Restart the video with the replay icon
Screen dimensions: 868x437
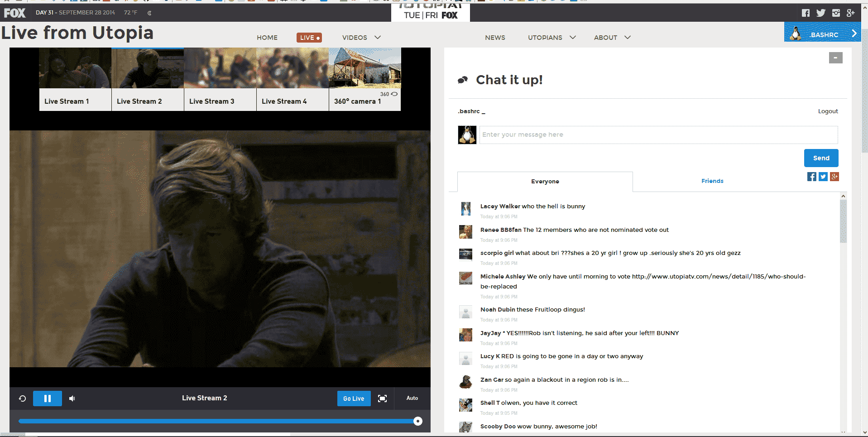(22, 399)
